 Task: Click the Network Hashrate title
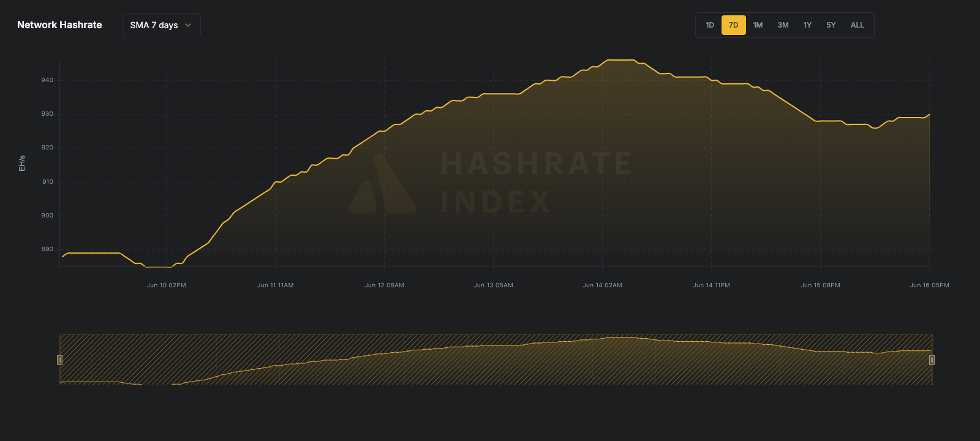pos(59,25)
